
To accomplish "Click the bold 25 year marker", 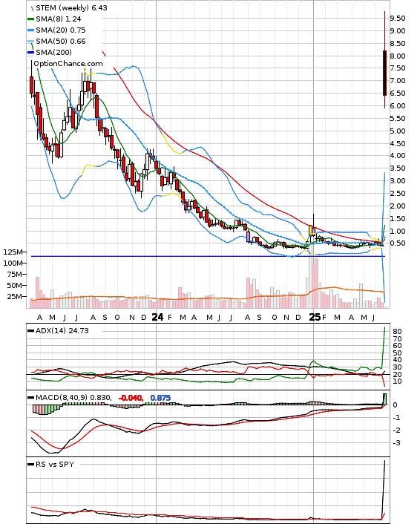I will [315, 317].
